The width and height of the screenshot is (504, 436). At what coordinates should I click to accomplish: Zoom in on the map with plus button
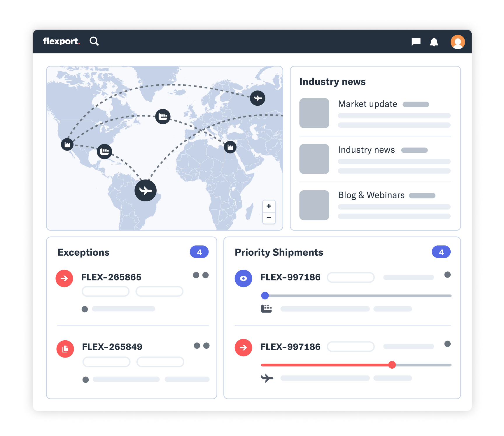point(269,206)
